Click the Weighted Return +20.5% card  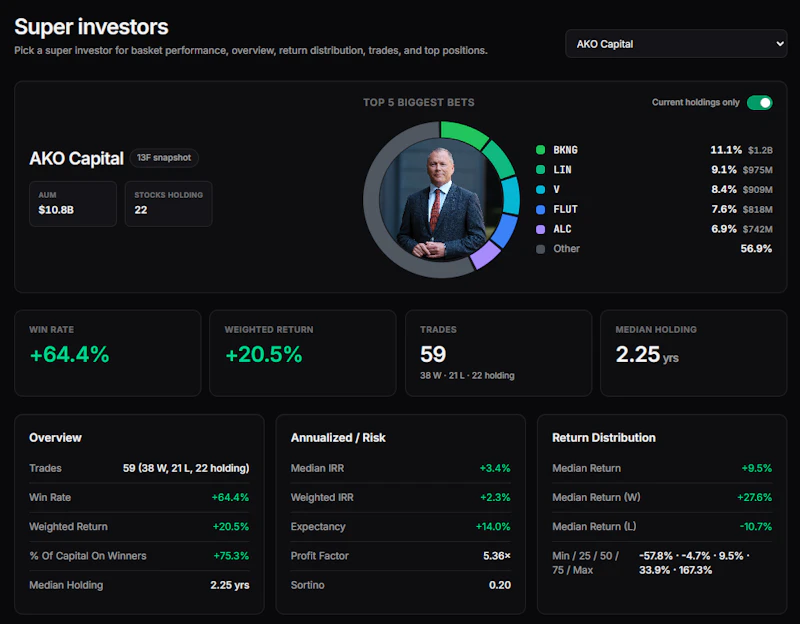pos(303,353)
